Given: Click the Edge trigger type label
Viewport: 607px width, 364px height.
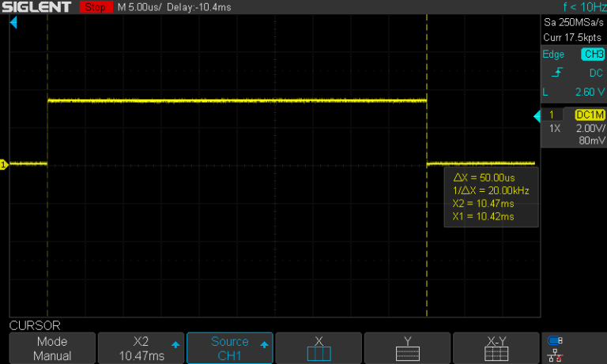Looking at the screenshot, I should 552,54.
